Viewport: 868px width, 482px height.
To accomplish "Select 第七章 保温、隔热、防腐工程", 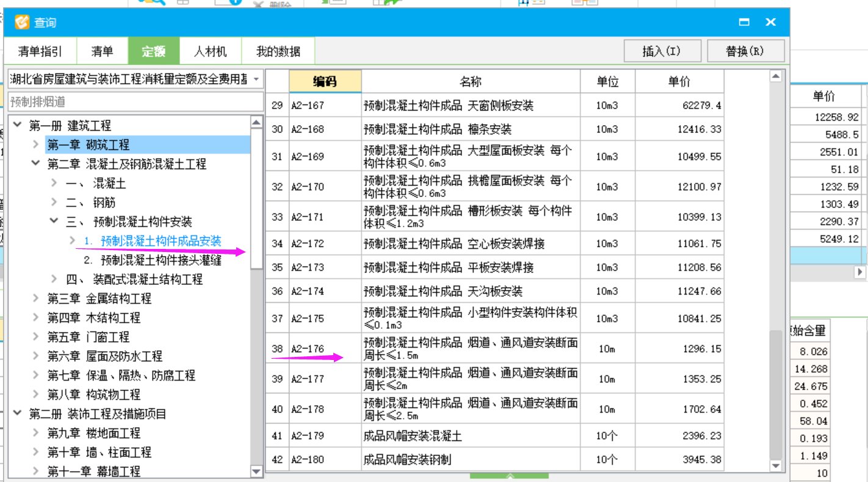I will pos(121,376).
